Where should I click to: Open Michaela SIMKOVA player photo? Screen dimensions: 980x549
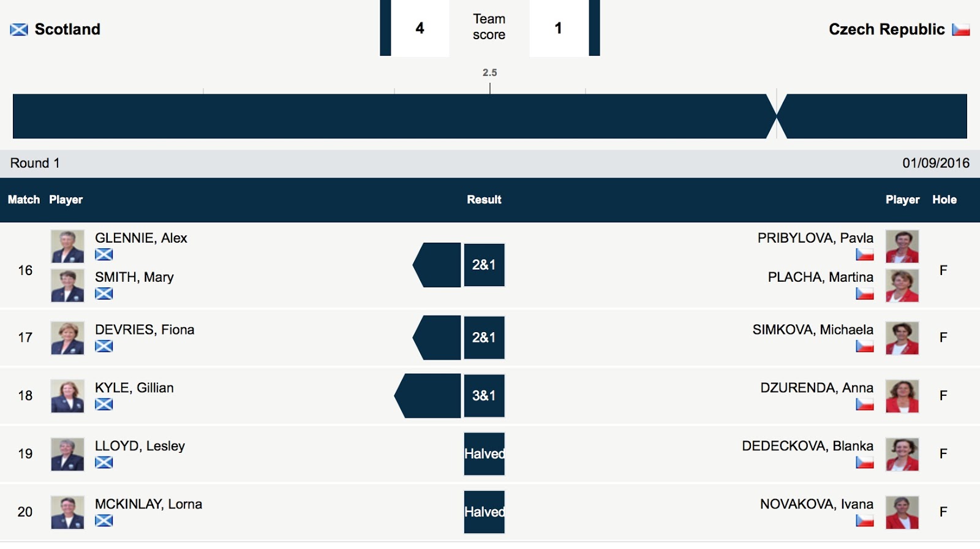[902, 338]
